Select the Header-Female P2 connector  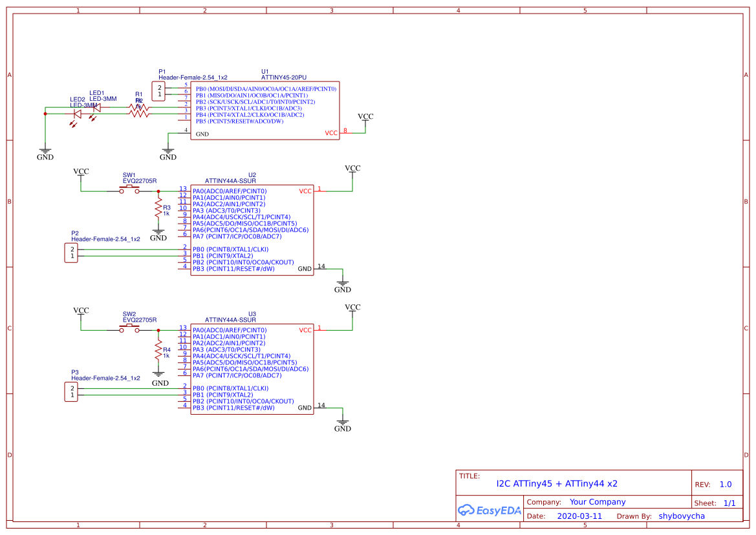(71, 252)
